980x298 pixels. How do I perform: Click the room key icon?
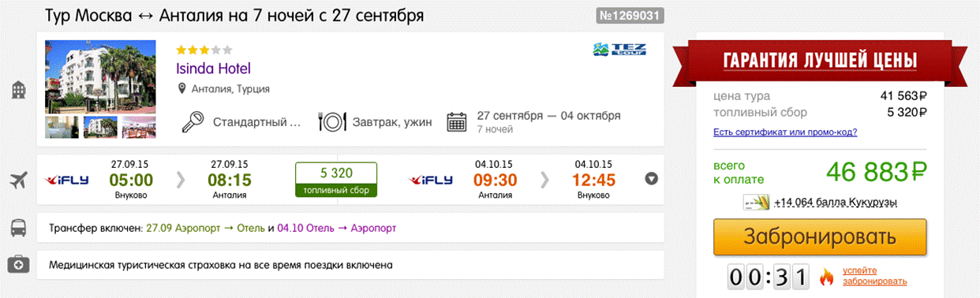pyautogui.click(x=193, y=122)
